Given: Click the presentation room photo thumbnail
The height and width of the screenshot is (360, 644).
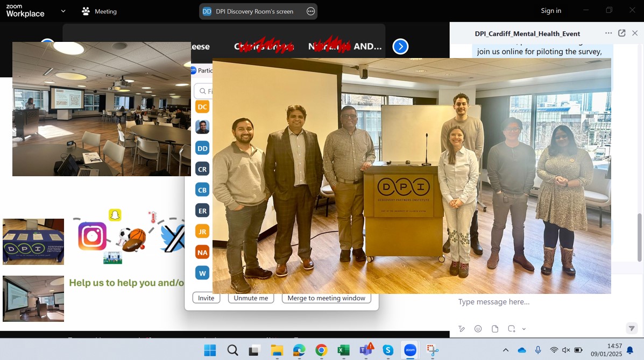Looking at the screenshot, I should [x=33, y=299].
